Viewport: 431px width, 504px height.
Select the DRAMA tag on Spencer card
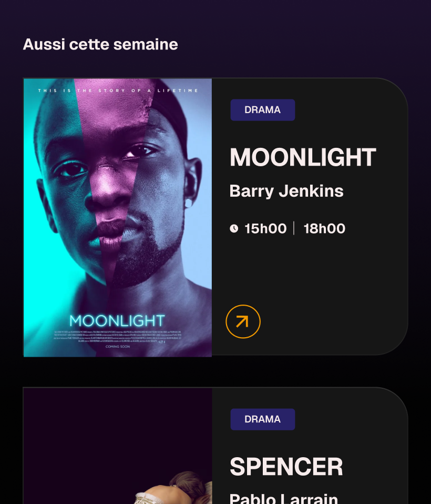point(262,419)
